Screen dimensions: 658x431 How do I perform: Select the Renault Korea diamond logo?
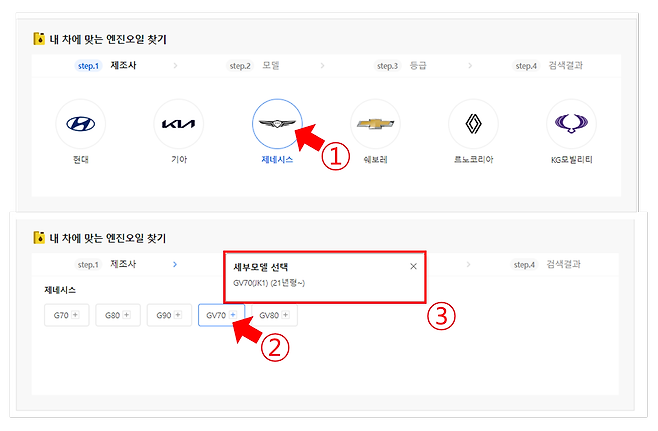point(473,124)
